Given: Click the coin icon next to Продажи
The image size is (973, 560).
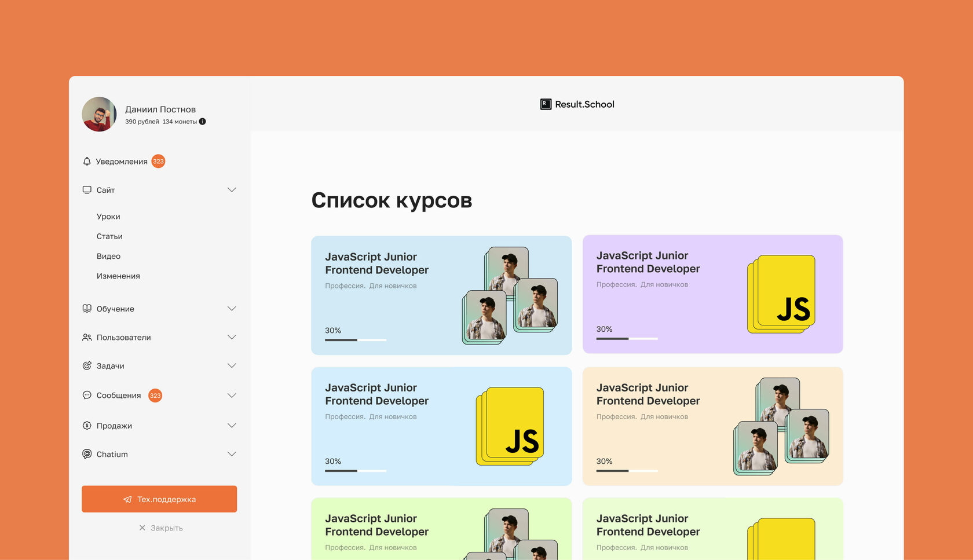Looking at the screenshot, I should click(87, 426).
